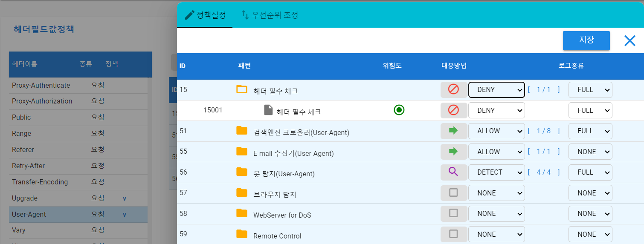This screenshot has height=244, width=644.
Task: Click the [ 1 / 1 ] count for row 55
Action: tap(544, 152)
